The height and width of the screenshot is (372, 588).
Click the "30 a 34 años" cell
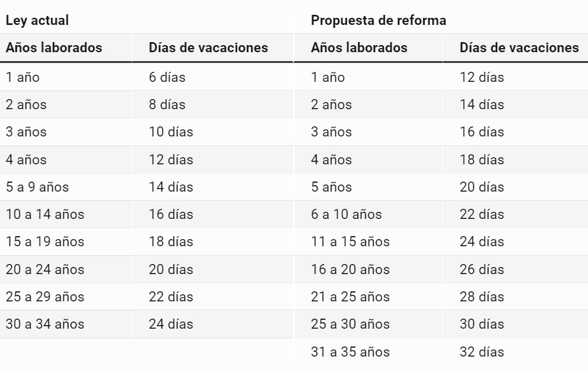45,325
